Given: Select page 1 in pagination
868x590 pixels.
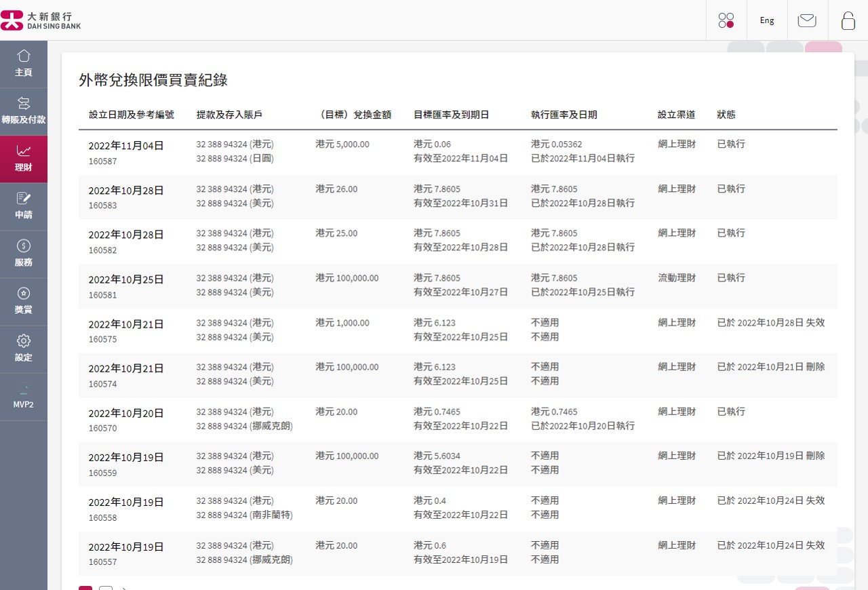Looking at the screenshot, I should pos(85,588).
